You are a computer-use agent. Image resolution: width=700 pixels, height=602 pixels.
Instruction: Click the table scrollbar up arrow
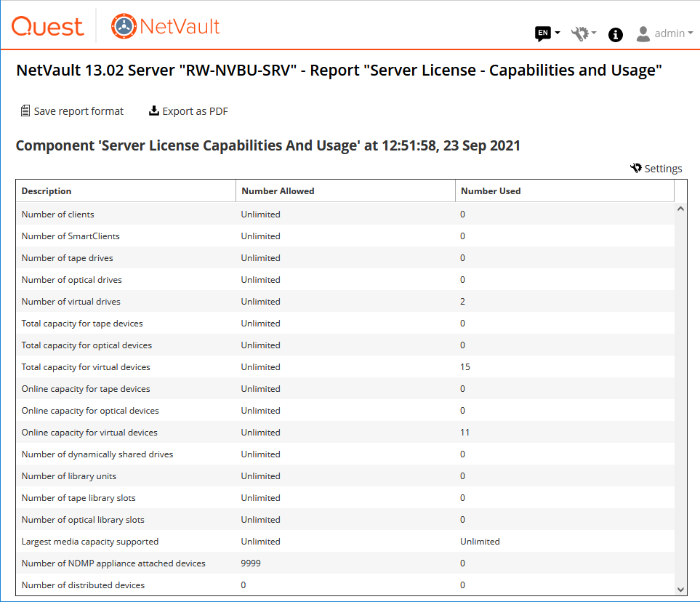coord(680,209)
